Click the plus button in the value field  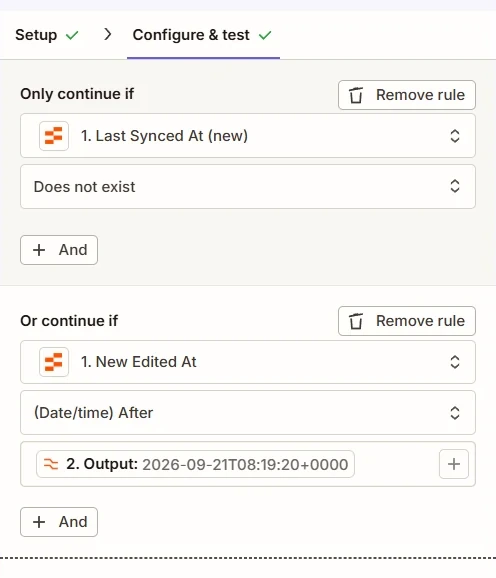coord(454,464)
